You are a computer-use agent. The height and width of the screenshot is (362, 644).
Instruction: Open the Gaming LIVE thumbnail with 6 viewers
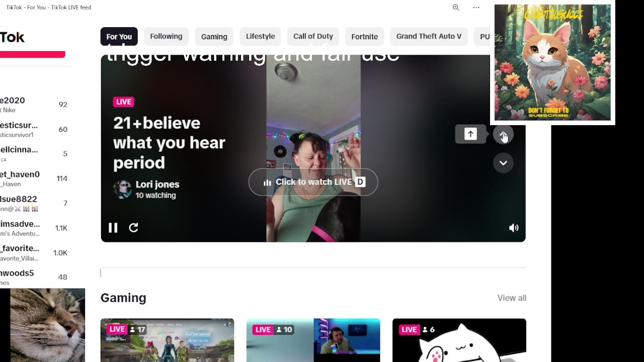tap(459, 340)
